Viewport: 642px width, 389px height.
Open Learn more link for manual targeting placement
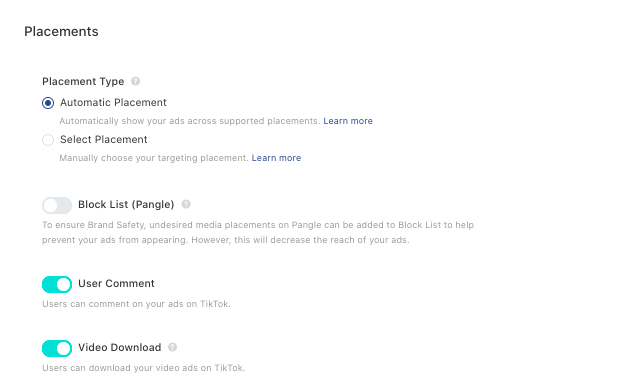[x=276, y=158]
